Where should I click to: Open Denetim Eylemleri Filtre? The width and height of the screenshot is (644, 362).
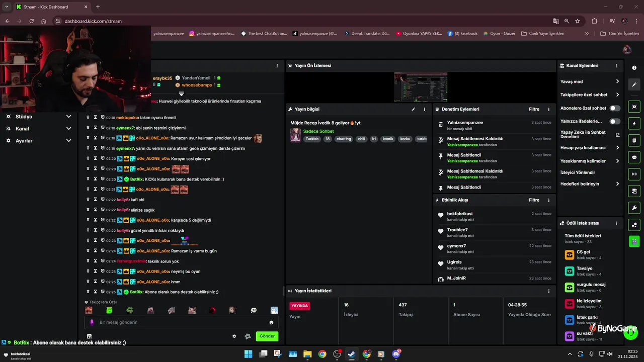pyautogui.click(x=534, y=109)
